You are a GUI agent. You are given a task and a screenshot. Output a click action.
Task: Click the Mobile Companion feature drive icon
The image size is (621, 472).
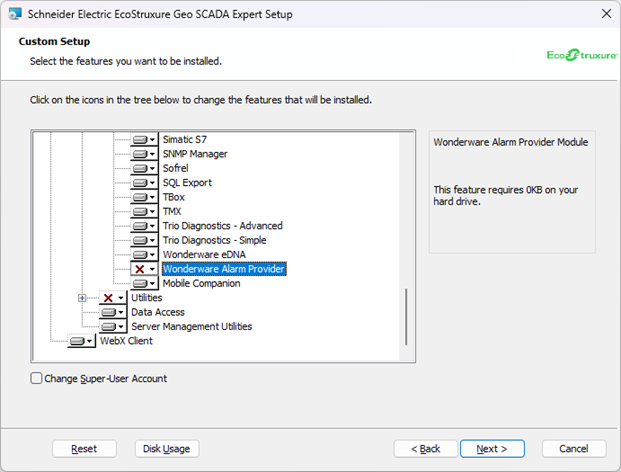click(x=141, y=284)
